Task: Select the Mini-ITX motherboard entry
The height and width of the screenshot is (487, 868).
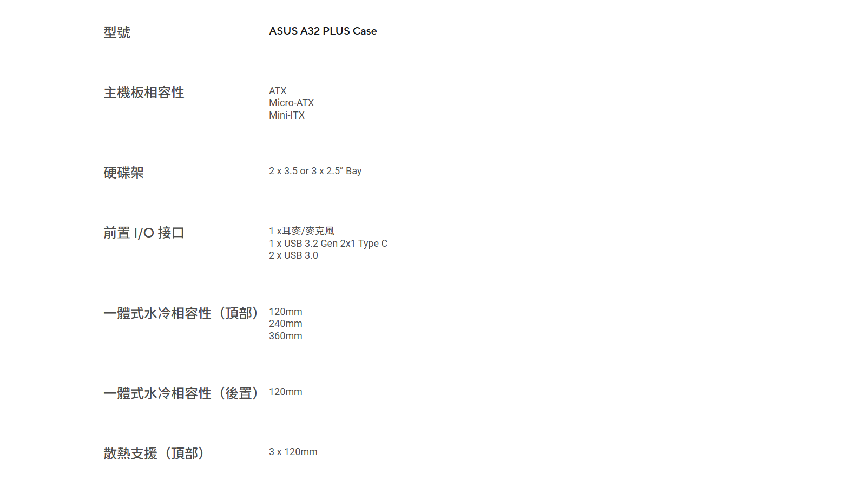Action: point(287,115)
